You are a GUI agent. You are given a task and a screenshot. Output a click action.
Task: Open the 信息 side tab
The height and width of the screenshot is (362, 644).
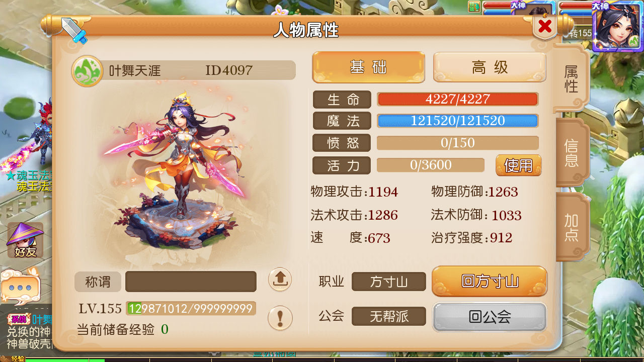[x=572, y=153]
